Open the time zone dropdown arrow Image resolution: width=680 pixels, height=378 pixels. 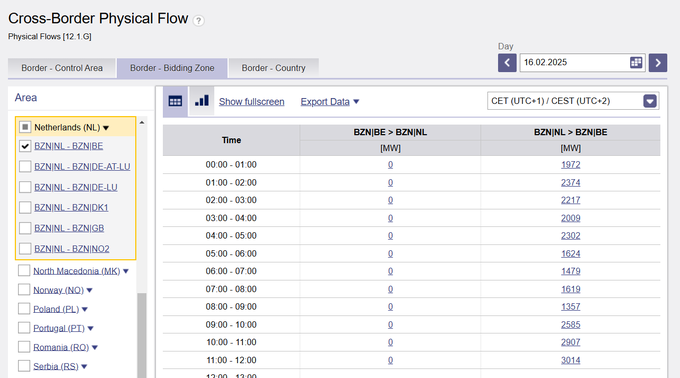(650, 101)
